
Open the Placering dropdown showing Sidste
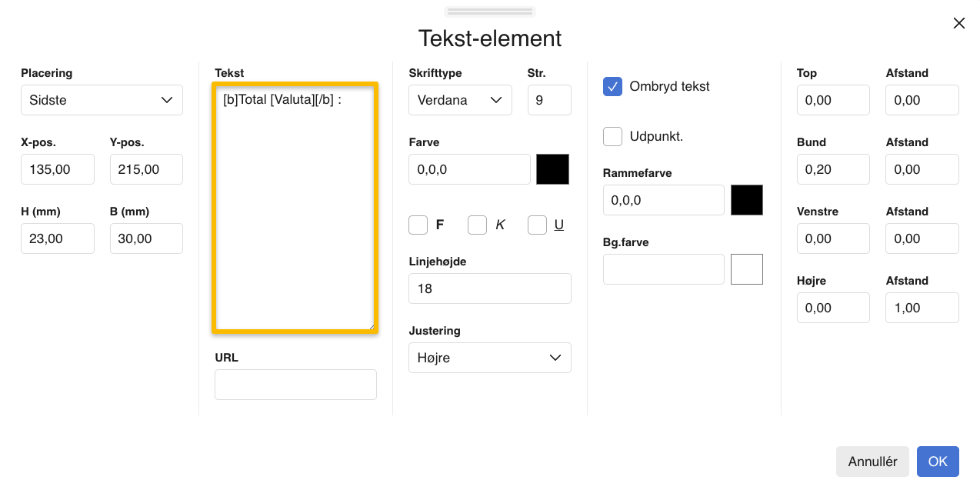pyautogui.click(x=102, y=100)
